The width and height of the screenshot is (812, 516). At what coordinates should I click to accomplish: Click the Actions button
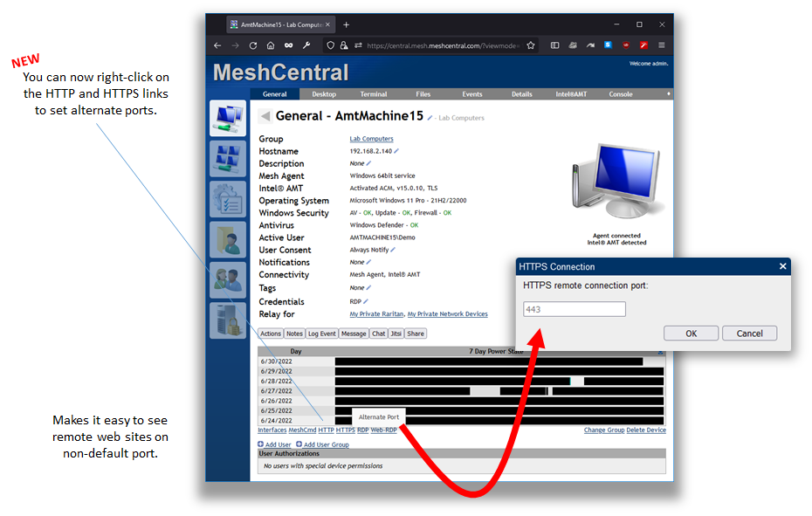click(x=271, y=334)
